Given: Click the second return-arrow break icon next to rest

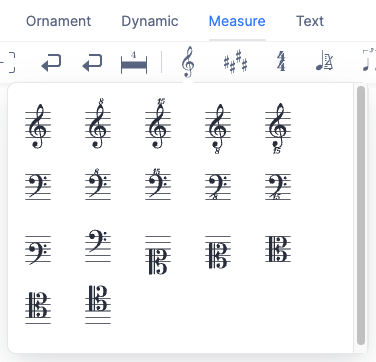Looking at the screenshot, I should [92, 63].
